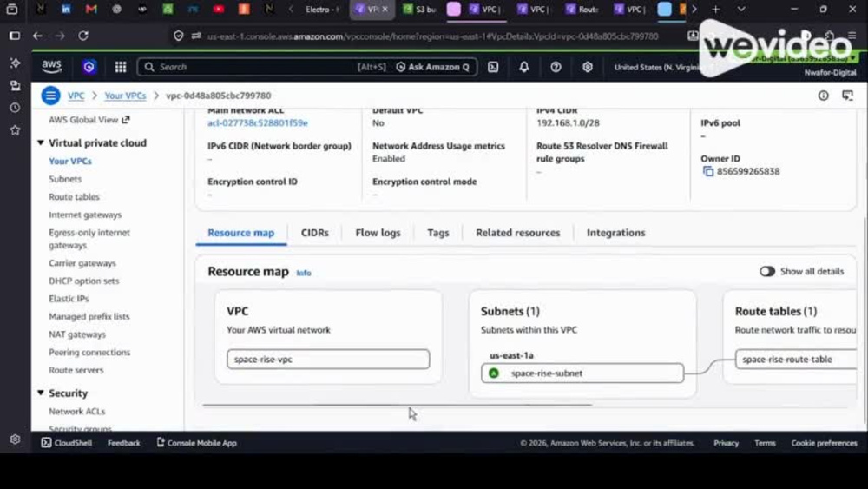Switch to the Related resources tab

tap(517, 233)
